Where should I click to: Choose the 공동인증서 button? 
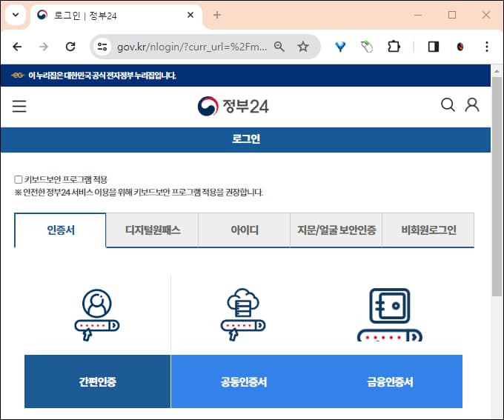pyautogui.click(x=244, y=381)
